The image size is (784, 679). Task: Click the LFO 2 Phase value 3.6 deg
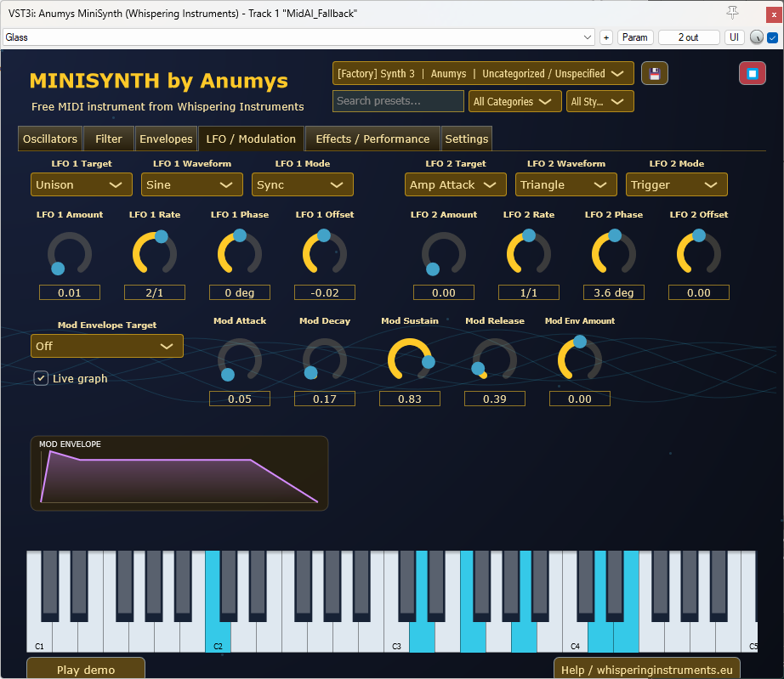[x=613, y=292]
